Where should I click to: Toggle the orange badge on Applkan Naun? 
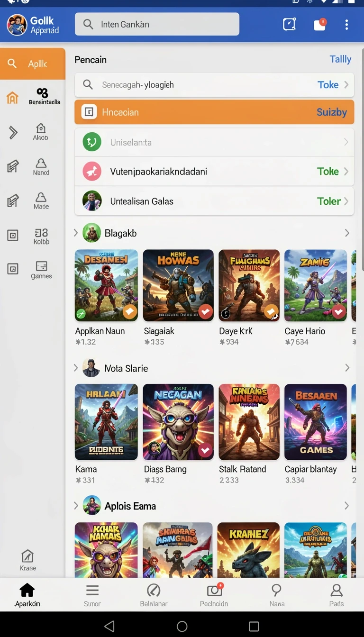point(130,311)
